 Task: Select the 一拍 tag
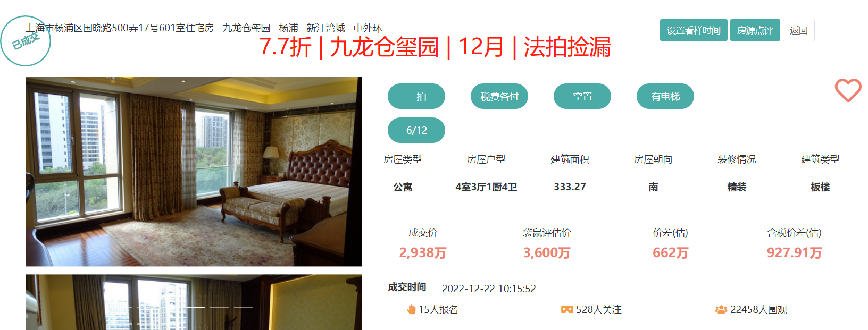(416, 96)
